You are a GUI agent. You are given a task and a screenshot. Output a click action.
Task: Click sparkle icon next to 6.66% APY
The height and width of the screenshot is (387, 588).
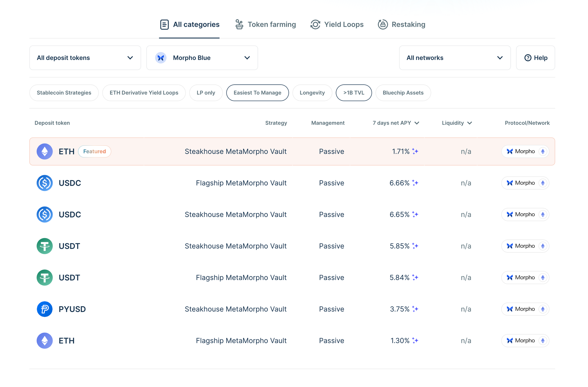[415, 183]
